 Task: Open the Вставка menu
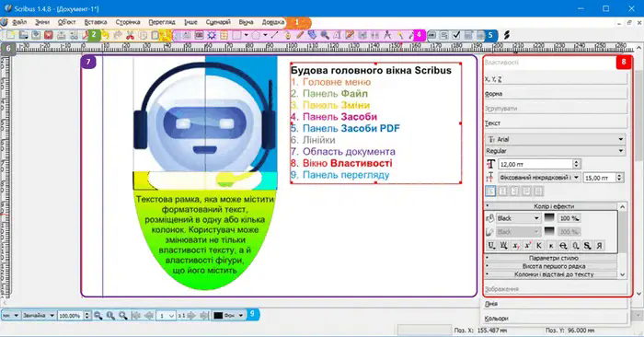click(96, 22)
